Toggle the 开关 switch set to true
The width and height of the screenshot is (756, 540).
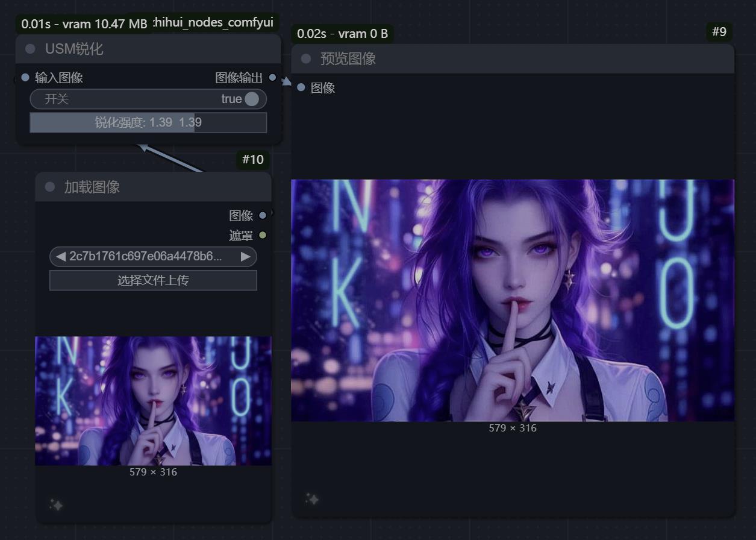pyautogui.click(x=148, y=99)
